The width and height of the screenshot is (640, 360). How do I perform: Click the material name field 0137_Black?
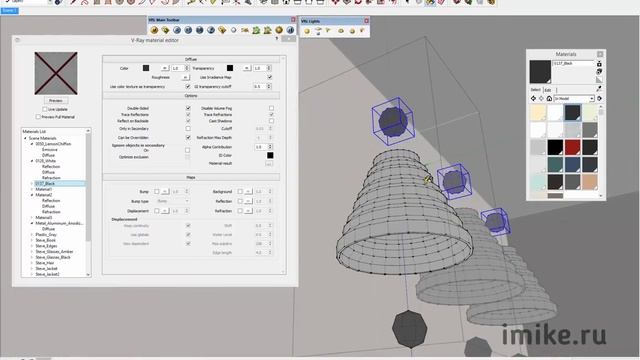(x=573, y=64)
